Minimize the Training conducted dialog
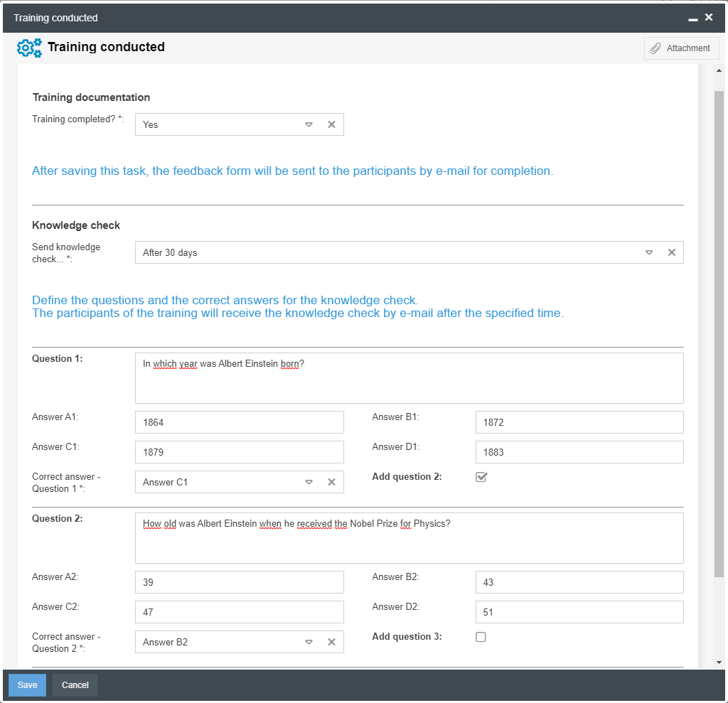The width and height of the screenshot is (728, 703). tap(692, 18)
